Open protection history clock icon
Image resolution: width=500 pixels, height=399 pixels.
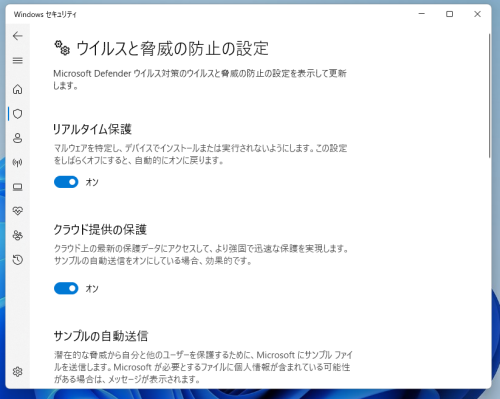tap(18, 260)
